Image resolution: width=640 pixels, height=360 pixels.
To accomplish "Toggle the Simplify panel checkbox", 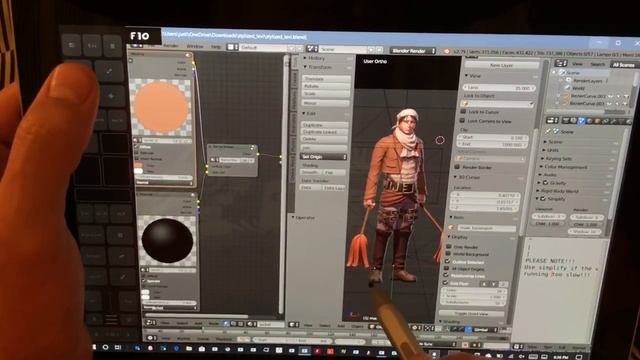I will [x=543, y=199].
